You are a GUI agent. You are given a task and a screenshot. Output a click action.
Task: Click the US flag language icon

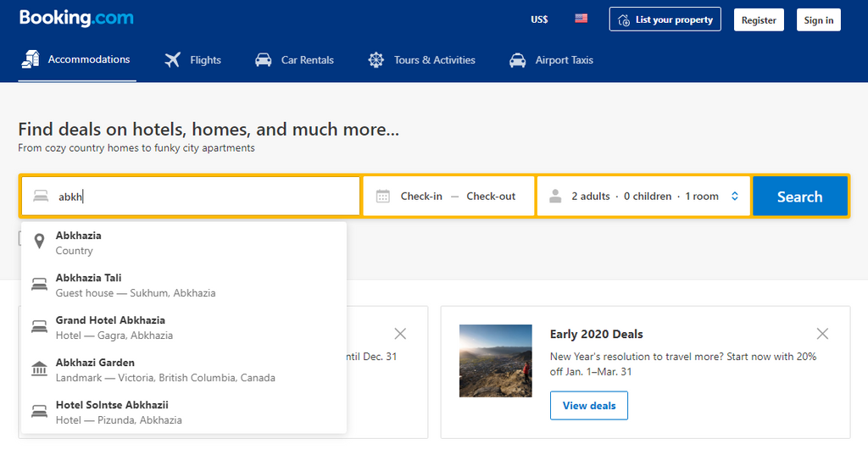[x=581, y=19]
